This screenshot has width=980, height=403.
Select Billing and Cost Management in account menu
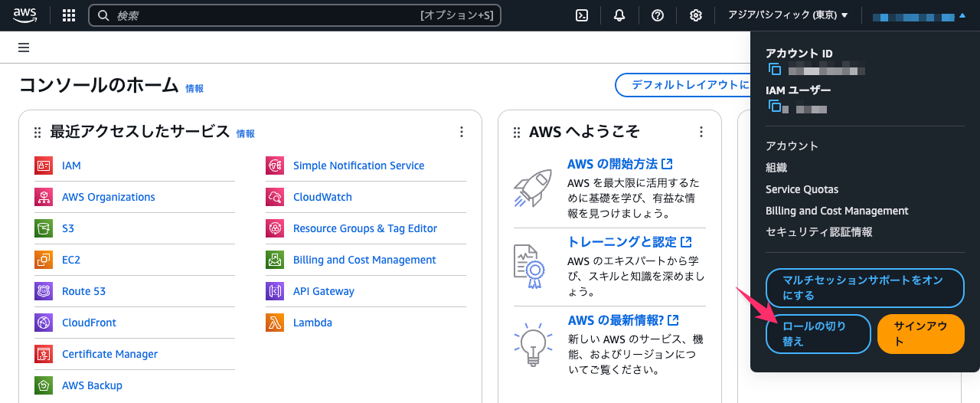pos(837,211)
